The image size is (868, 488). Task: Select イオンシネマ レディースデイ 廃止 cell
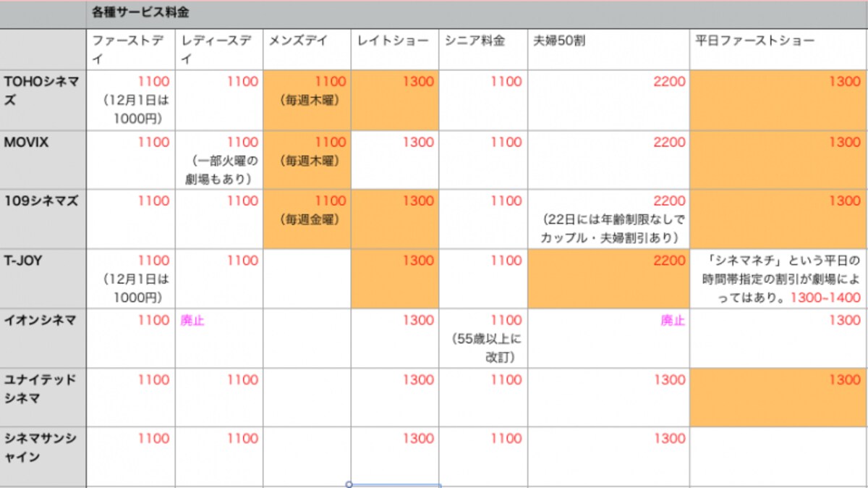click(219, 339)
